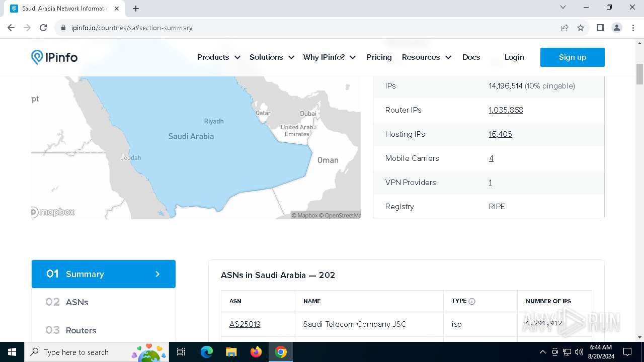Click the page vertical scrollbar thumb

640,74
